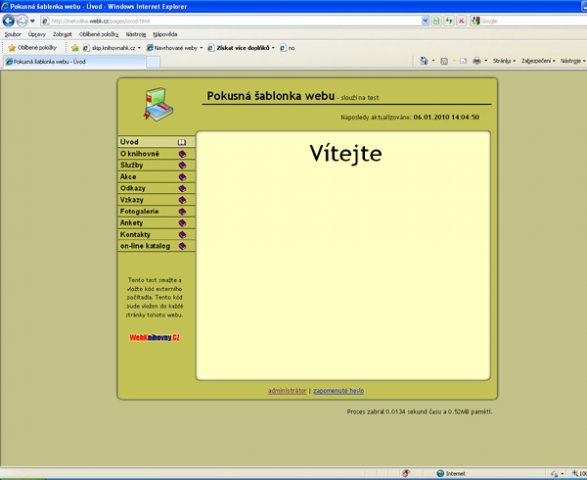Open the Soubor menu
Viewport: 587px width, 480px height.
click(13, 34)
